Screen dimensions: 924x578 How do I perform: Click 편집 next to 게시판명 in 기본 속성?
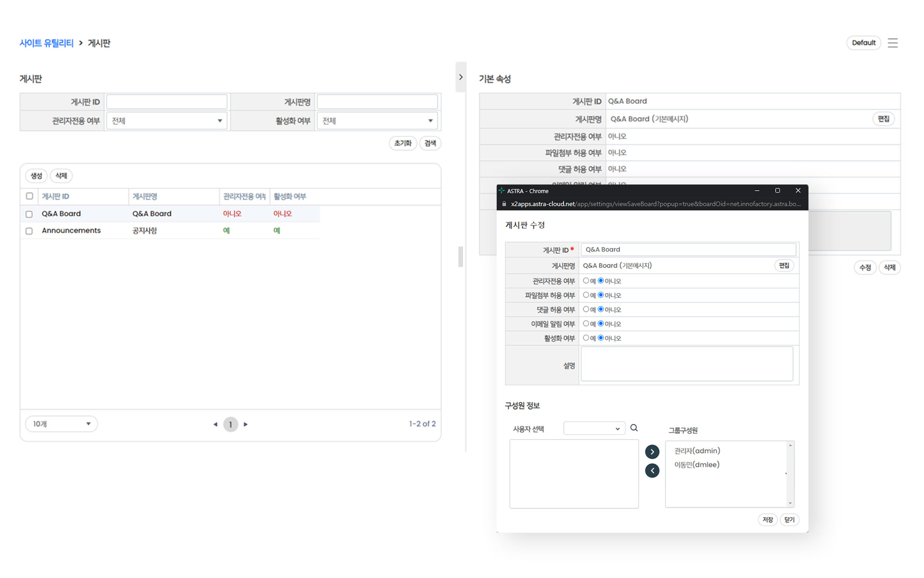(884, 119)
